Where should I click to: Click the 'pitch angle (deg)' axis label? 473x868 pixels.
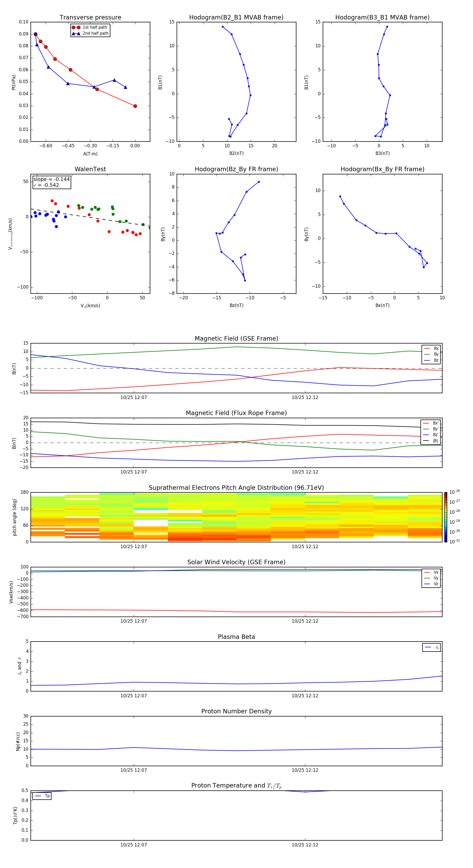pos(14,517)
